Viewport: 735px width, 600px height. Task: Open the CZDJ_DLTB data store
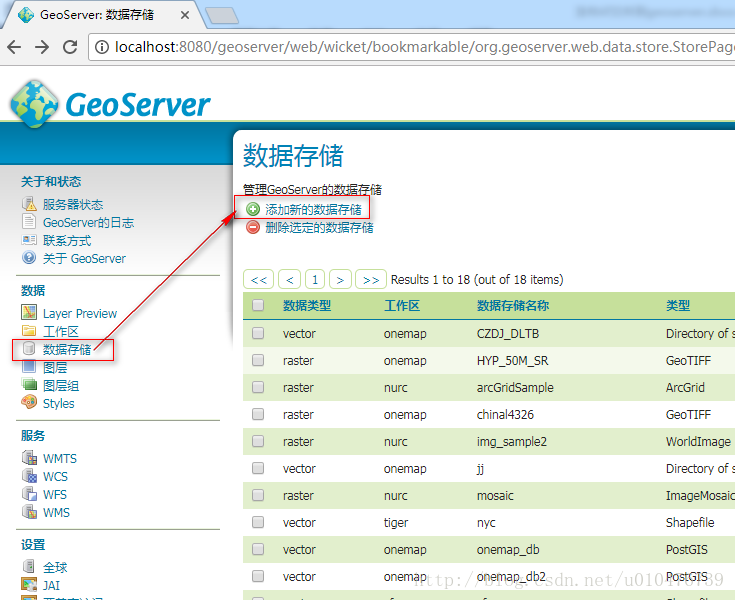[508, 333]
